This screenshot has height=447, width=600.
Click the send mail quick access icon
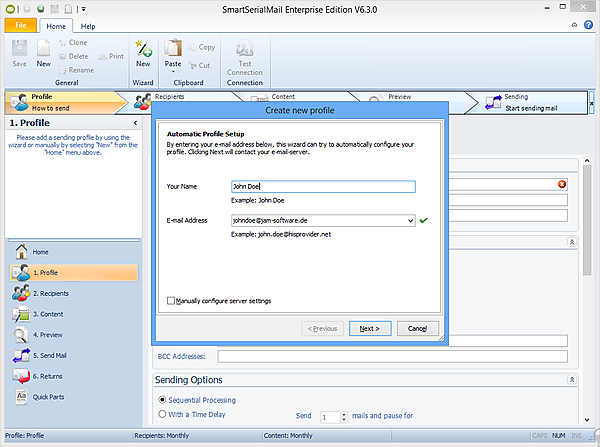(41, 9)
